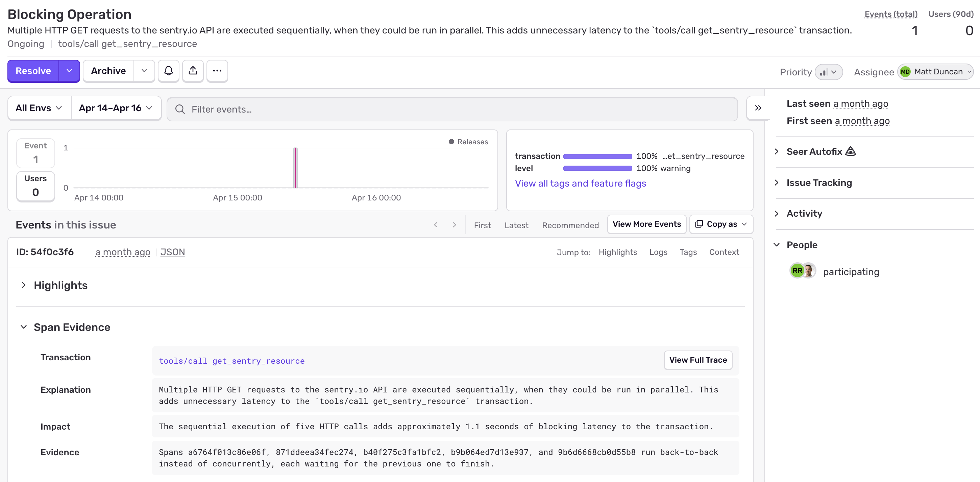This screenshot has width=980, height=482.
Task: Select the First event tab
Action: [482, 225]
